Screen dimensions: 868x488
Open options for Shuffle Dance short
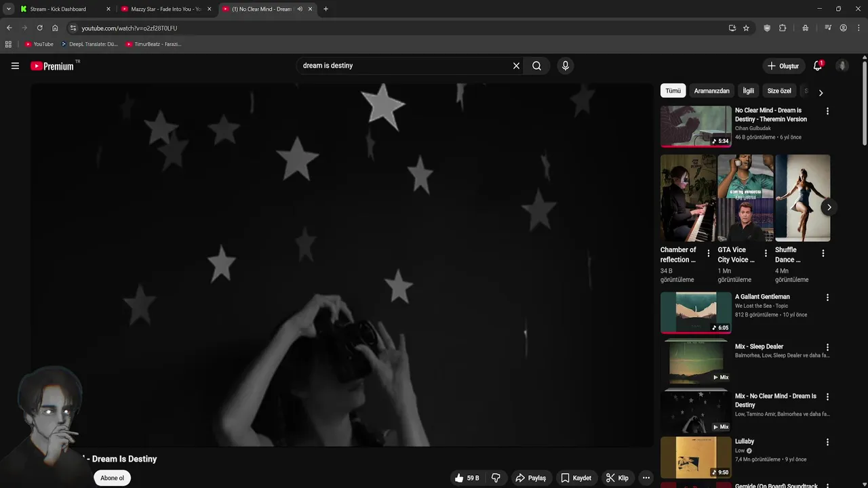coord(823,253)
